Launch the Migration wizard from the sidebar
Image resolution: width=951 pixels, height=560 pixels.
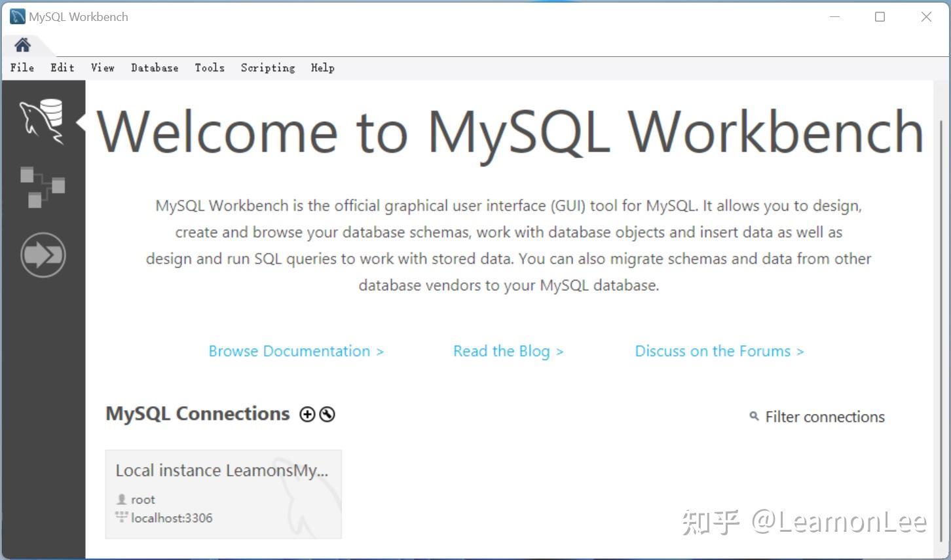pos(43,255)
